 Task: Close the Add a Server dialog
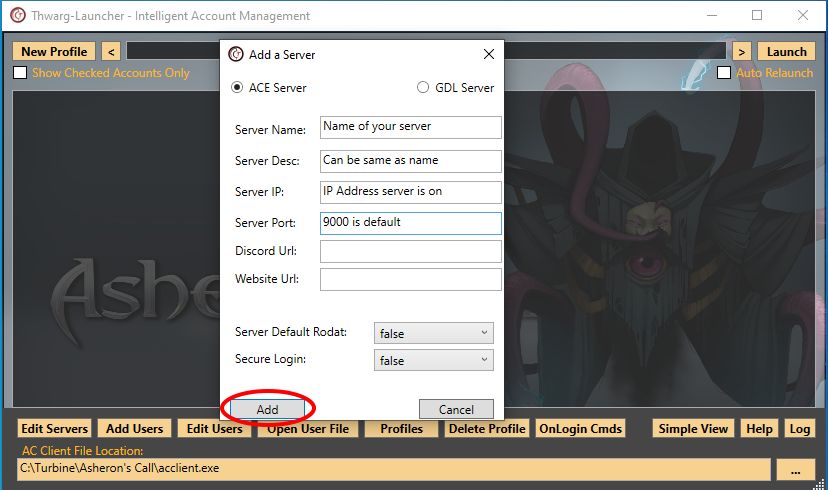489,54
